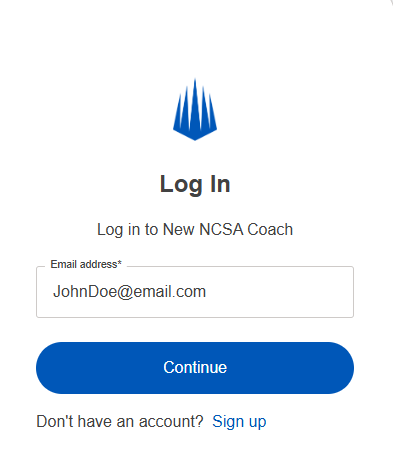The width and height of the screenshot is (393, 465).
Task: Activate the rounded Continue pill button
Action: click(195, 368)
